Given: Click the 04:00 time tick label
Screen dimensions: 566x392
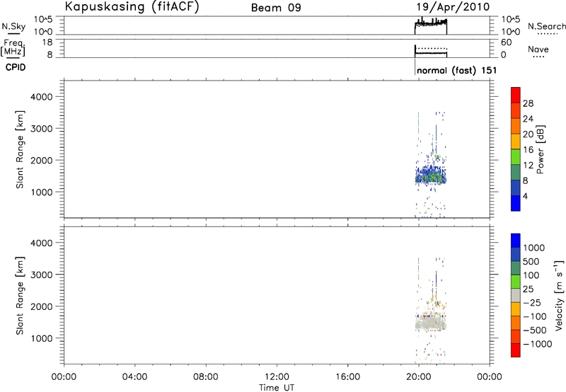Looking at the screenshot, I should tap(134, 377).
